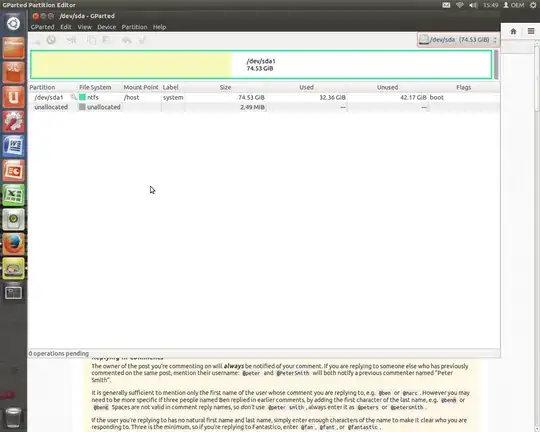Viewport: 540px width, 432px height.
Task: Click the home icon in browser window
Action: [x=513, y=31]
